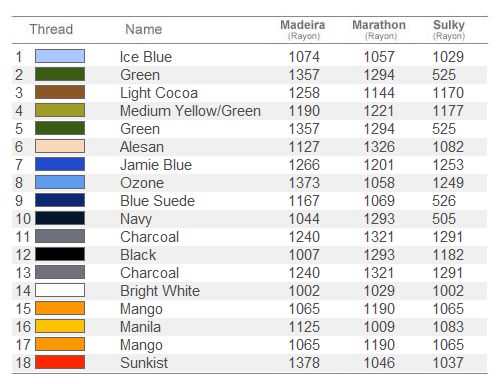Image resolution: width=500 pixels, height=384 pixels.
Task: Select Sulky code 1037 for Sunkist
Action: click(x=448, y=363)
